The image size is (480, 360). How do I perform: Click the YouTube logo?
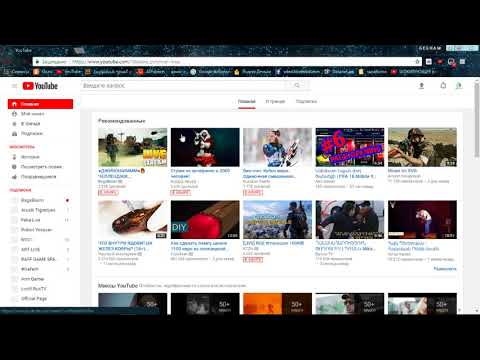click(x=40, y=86)
